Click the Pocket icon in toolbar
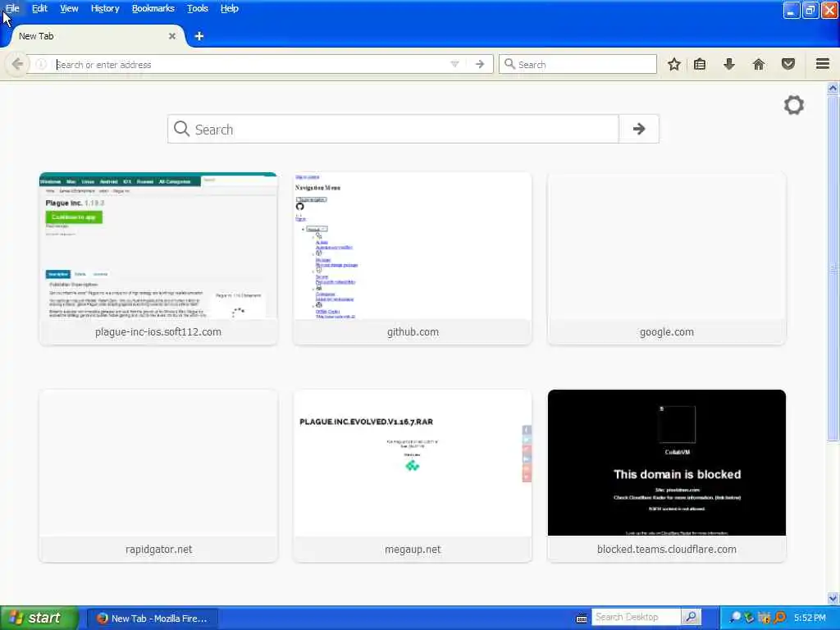This screenshot has height=630, width=840. [x=788, y=64]
